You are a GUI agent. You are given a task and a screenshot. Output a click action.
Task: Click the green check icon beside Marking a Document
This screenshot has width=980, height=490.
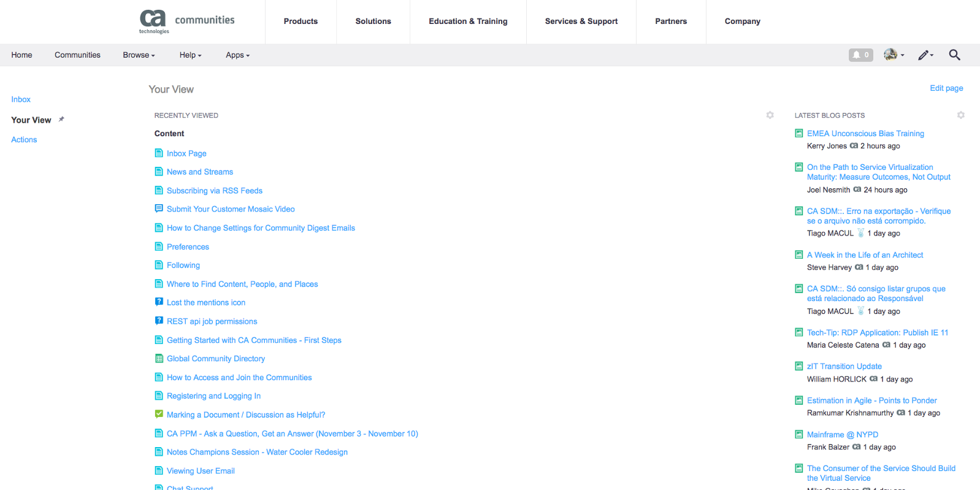click(x=159, y=414)
